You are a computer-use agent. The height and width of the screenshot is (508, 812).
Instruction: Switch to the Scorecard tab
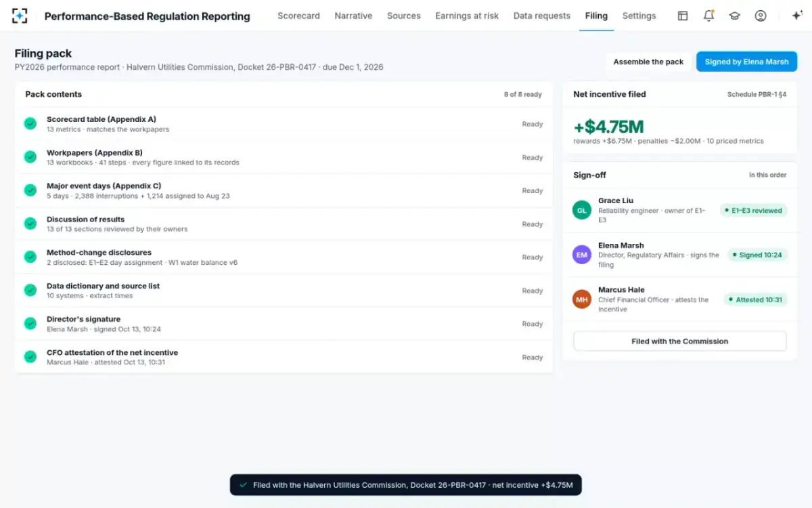pos(298,16)
